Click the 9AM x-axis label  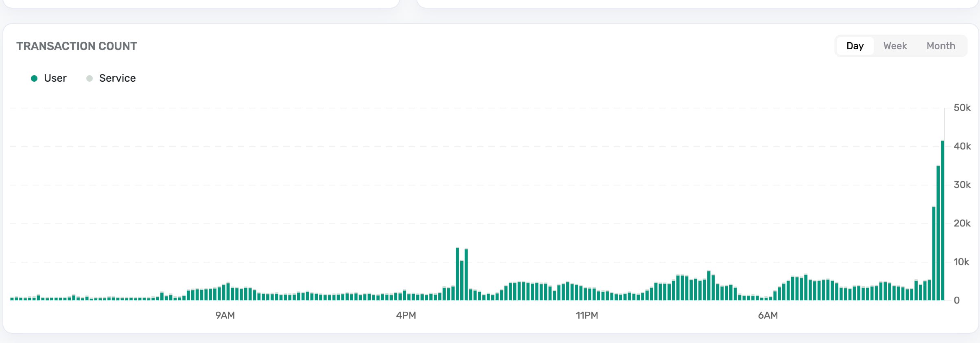point(225,315)
